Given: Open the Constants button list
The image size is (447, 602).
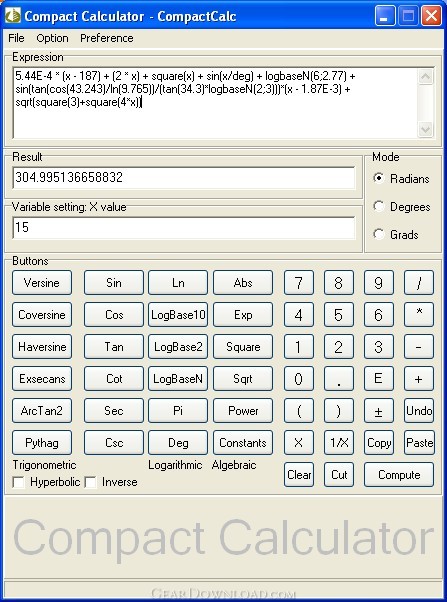Looking at the screenshot, I should [243, 443].
